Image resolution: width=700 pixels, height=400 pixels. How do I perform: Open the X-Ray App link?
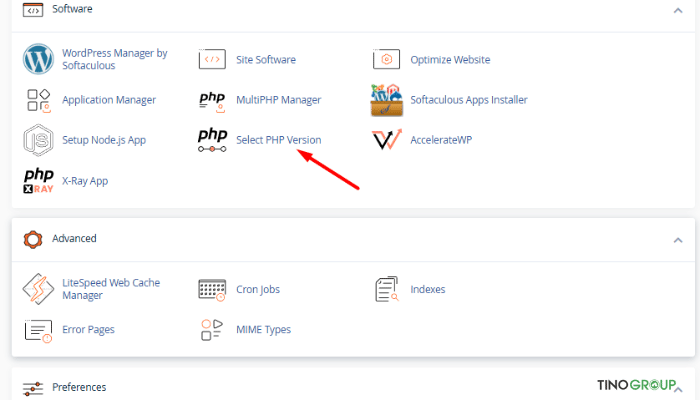[x=85, y=181]
